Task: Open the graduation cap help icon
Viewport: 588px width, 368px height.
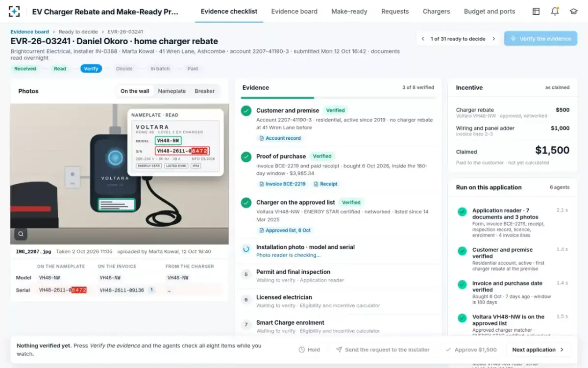Action: click(x=573, y=11)
